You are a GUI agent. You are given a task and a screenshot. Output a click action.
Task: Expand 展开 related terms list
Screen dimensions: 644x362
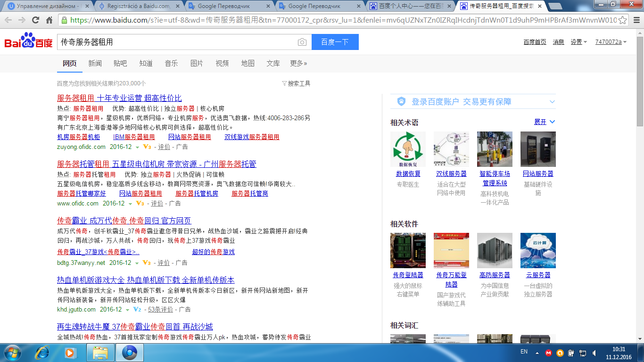pos(545,122)
